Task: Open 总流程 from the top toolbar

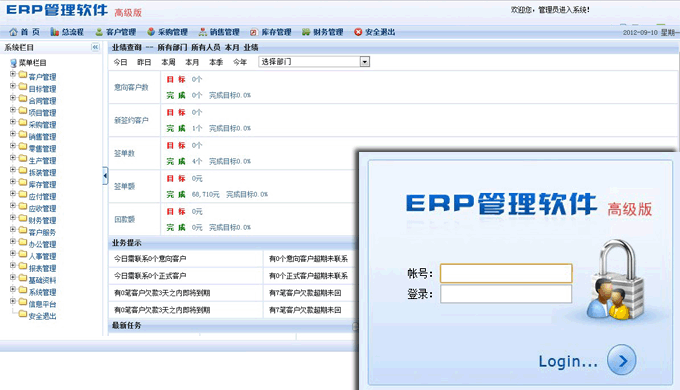Action: [67, 32]
